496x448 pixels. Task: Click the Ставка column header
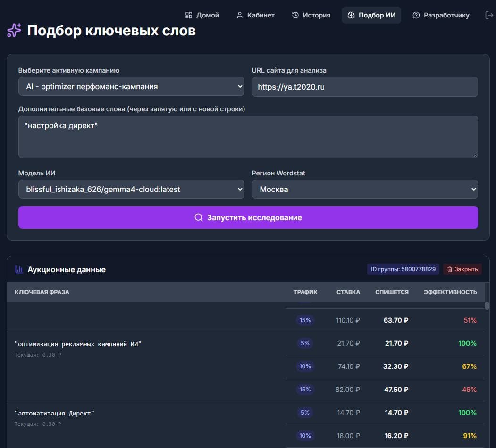tap(348, 292)
